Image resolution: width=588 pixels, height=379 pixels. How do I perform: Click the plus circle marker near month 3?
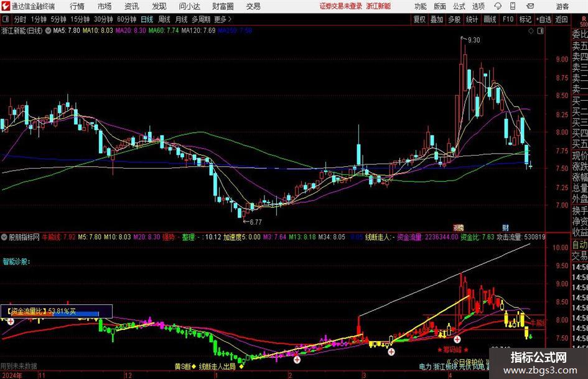tap(391, 352)
